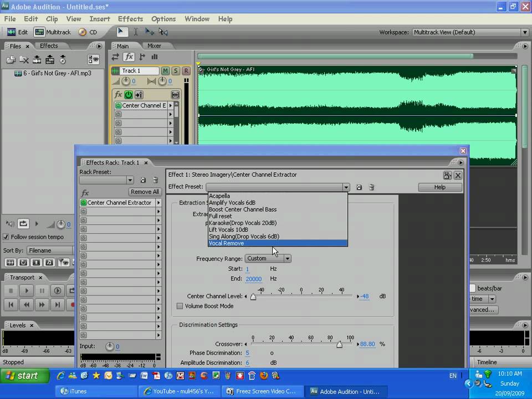
Task: Delete the effect preset
Action: point(371,187)
